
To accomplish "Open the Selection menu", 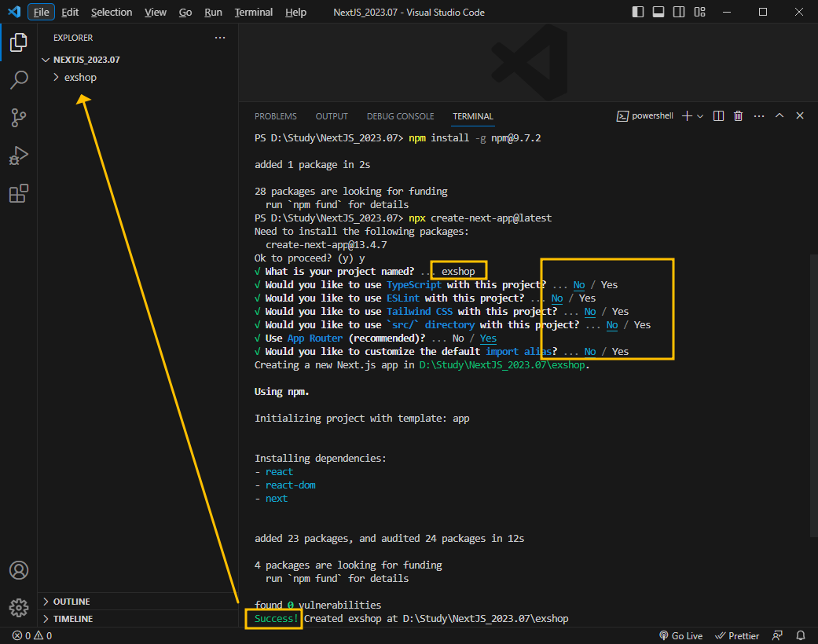I will point(112,12).
